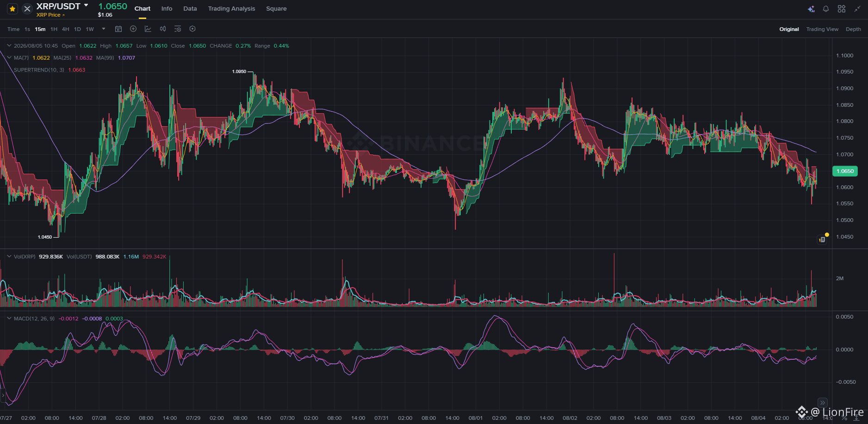Click the 1.0663 Supertrend value

[x=77, y=70]
